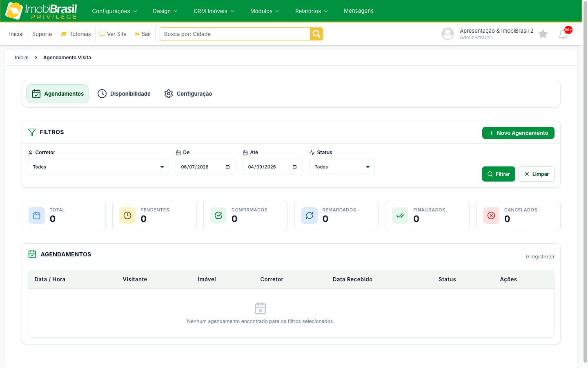Viewport: 588px width, 368px height.
Task: Click the user avatar icon
Action: [x=448, y=34]
